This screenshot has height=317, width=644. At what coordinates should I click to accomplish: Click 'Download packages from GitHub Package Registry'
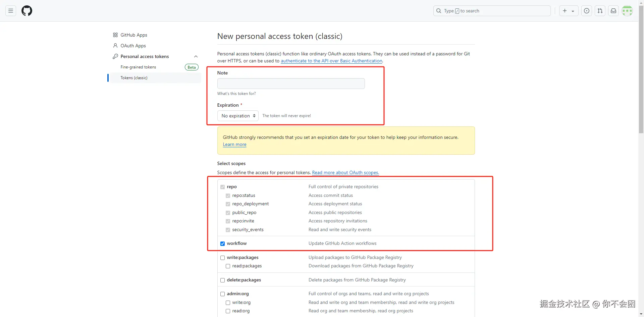click(361, 266)
